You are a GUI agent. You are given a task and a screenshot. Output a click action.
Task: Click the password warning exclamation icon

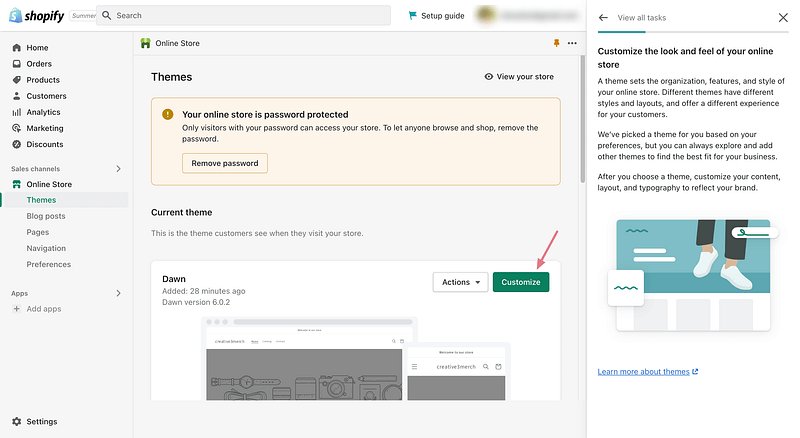click(167, 114)
